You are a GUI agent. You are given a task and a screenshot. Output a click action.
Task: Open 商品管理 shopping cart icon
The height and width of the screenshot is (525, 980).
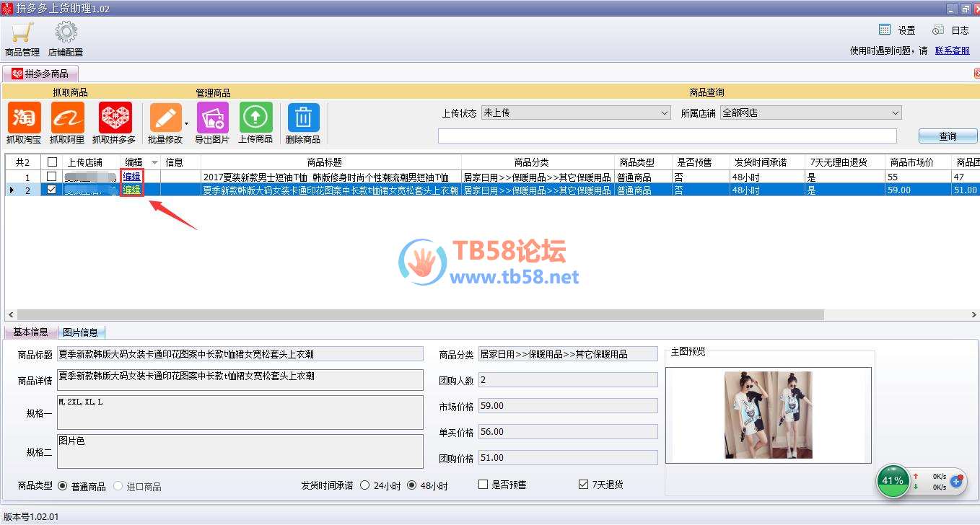point(22,33)
